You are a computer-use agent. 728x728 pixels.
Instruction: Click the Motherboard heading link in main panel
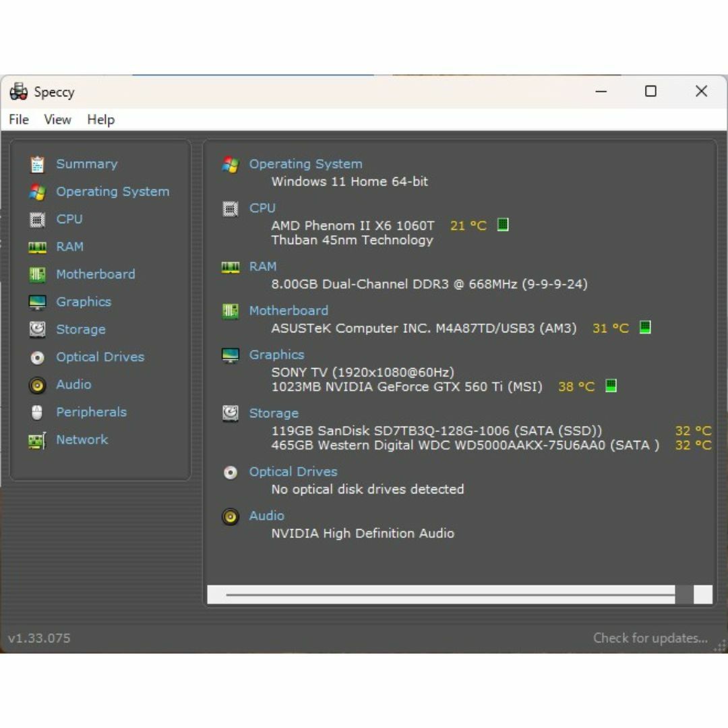[x=289, y=311]
